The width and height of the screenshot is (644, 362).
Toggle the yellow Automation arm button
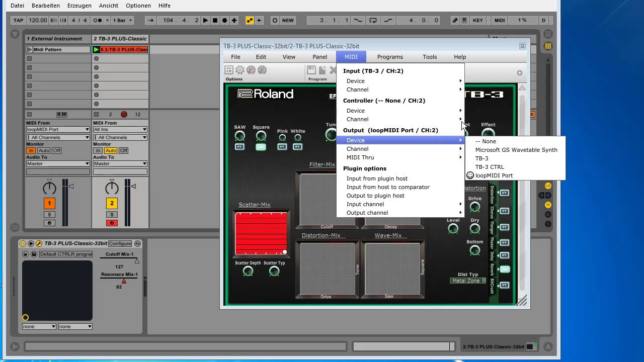[250, 20]
